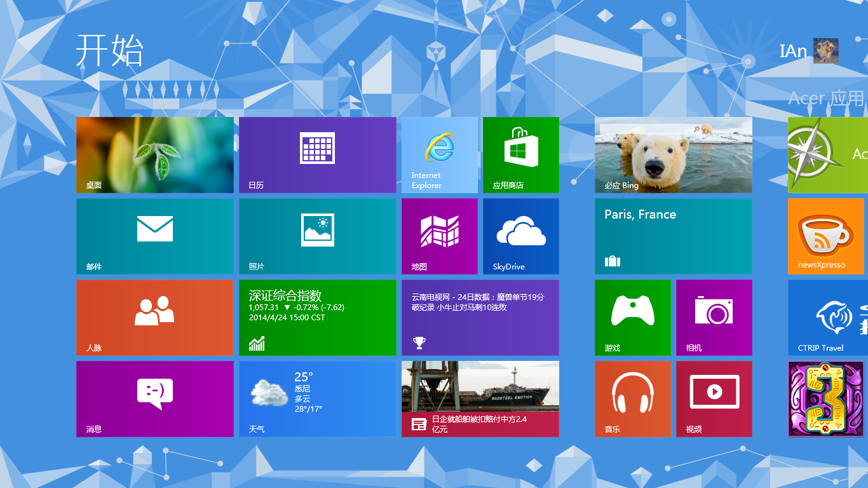This screenshot has width=868, height=488.
Task: Open the 应用商店 store tile
Action: click(521, 155)
